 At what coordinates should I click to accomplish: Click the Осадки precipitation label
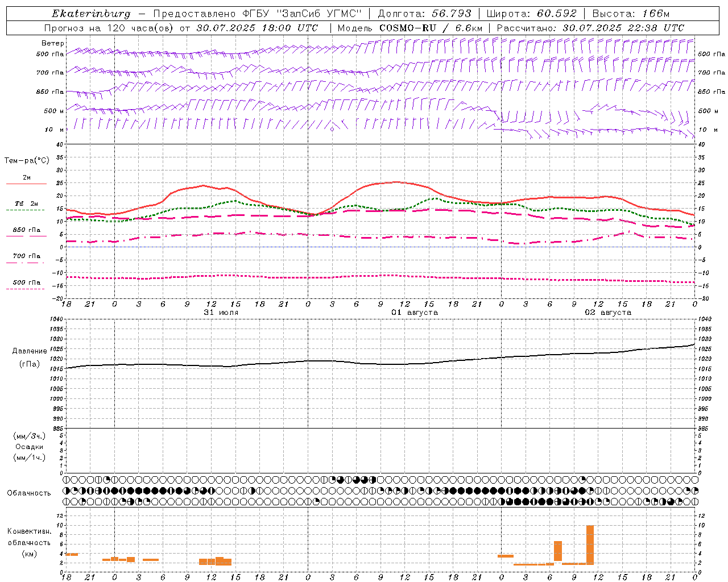tap(30, 447)
